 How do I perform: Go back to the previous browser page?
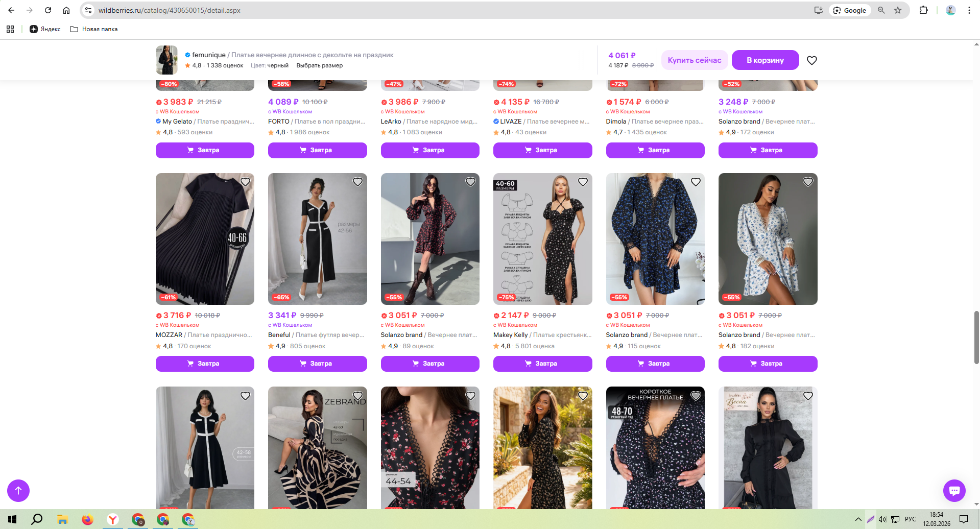pos(11,10)
